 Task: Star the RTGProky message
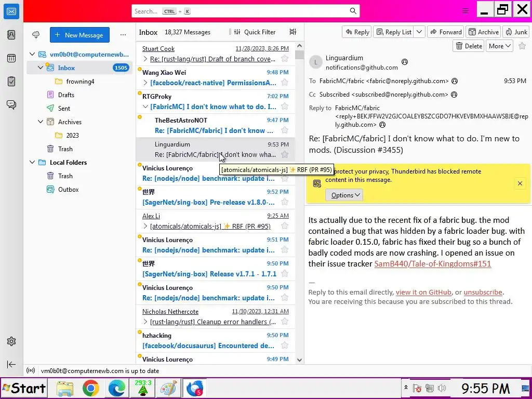click(x=285, y=107)
